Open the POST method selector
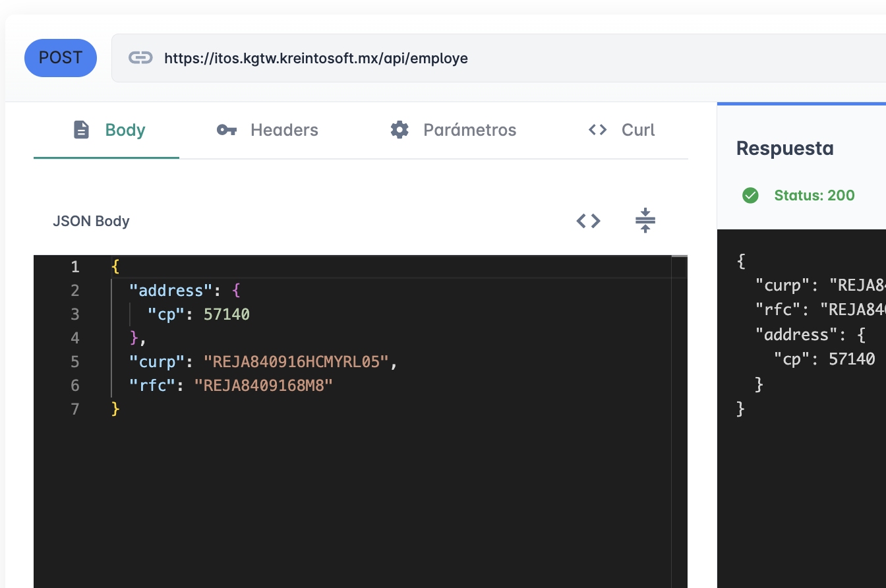Image resolution: width=886 pixels, height=588 pixels. click(61, 58)
